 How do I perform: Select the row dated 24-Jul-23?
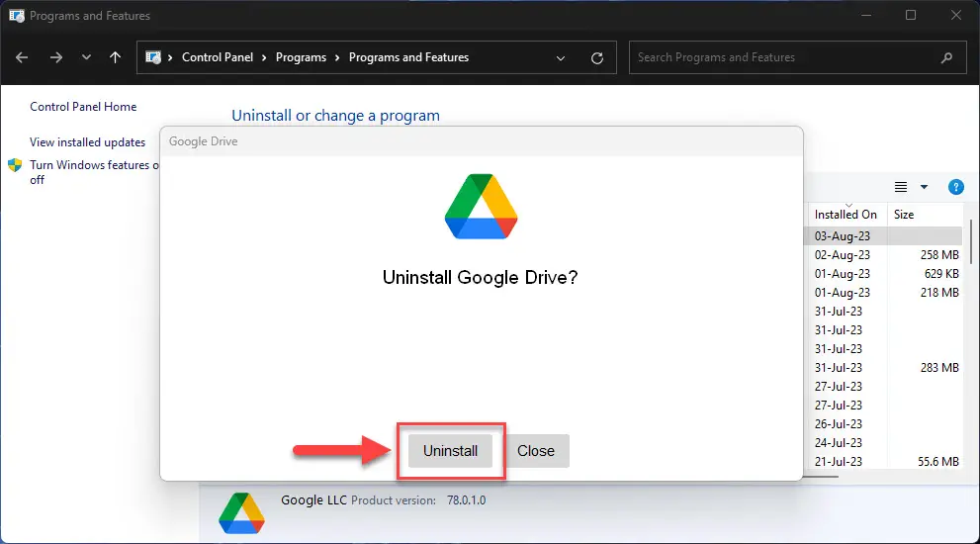tap(882, 443)
